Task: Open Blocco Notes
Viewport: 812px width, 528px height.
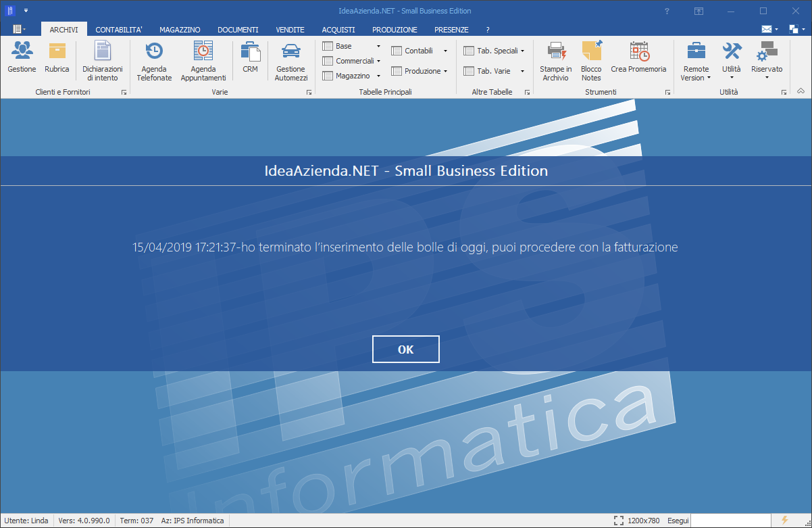Action: (x=591, y=62)
